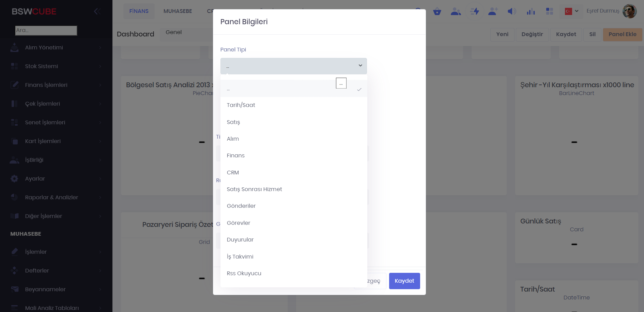The width and height of the screenshot is (644, 312).
Task: Pick Rss Okuyucu from the dropdown list
Action: point(244,273)
